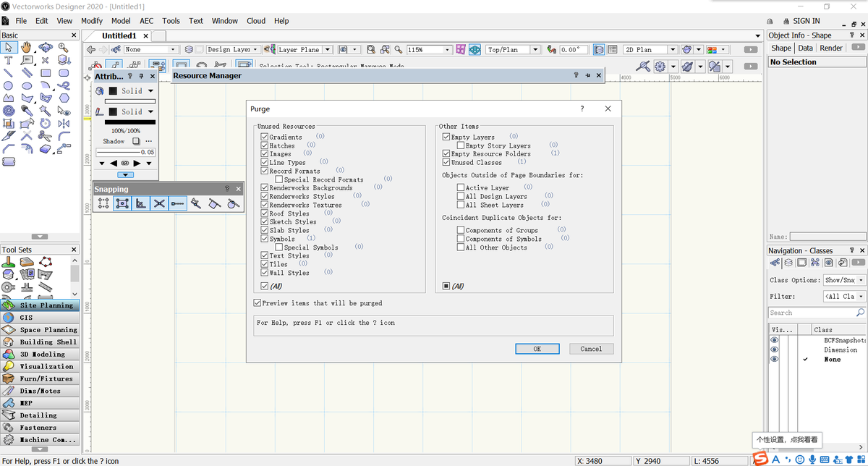The image size is (868, 466).
Task: Check All Sheet Layers checkbox
Action: point(461,205)
